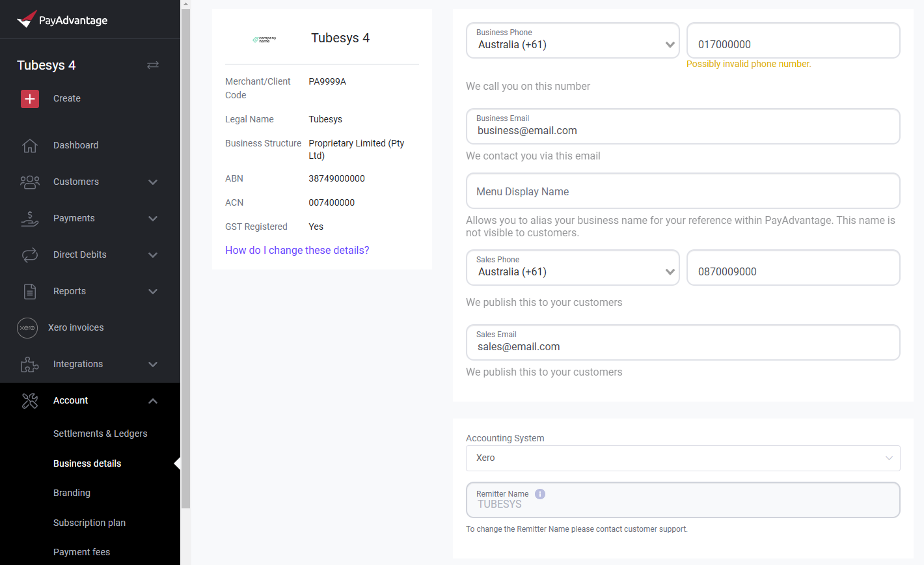Click the Tubesys 4 card heading
This screenshot has width=924, height=565.
[340, 38]
